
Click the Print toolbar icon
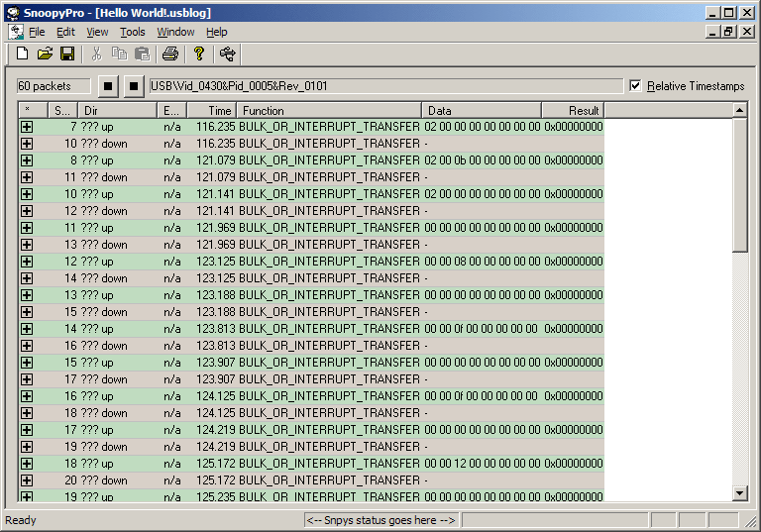169,53
